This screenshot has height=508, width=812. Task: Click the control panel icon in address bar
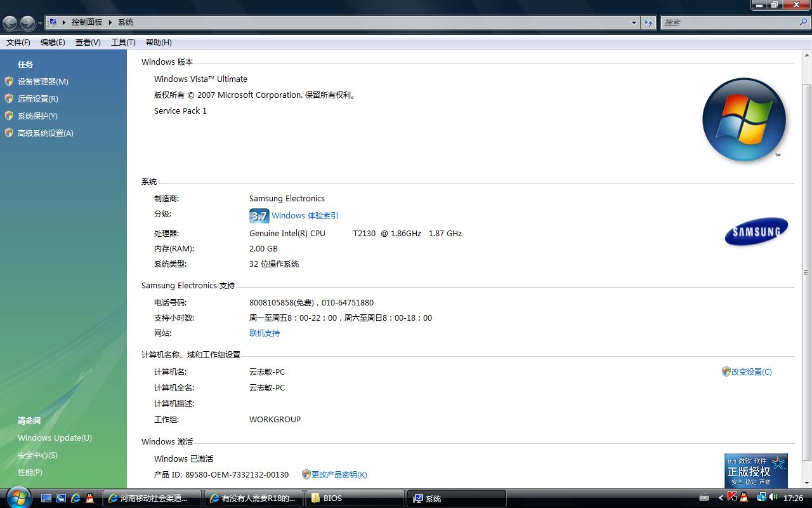pyautogui.click(x=53, y=22)
